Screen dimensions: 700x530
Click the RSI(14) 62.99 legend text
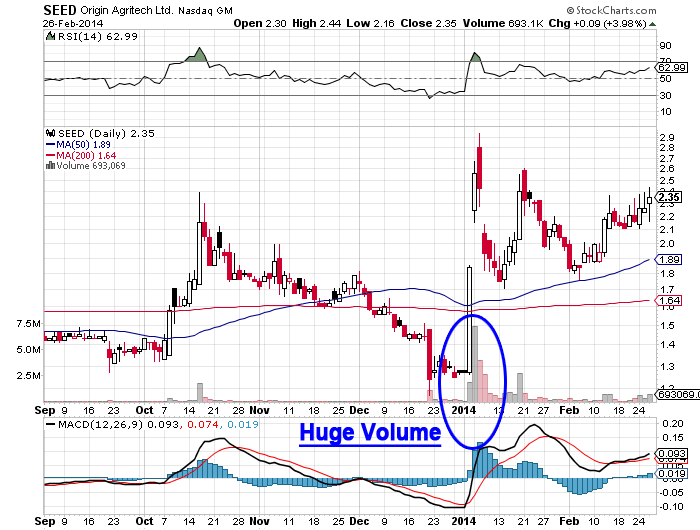tap(98, 37)
